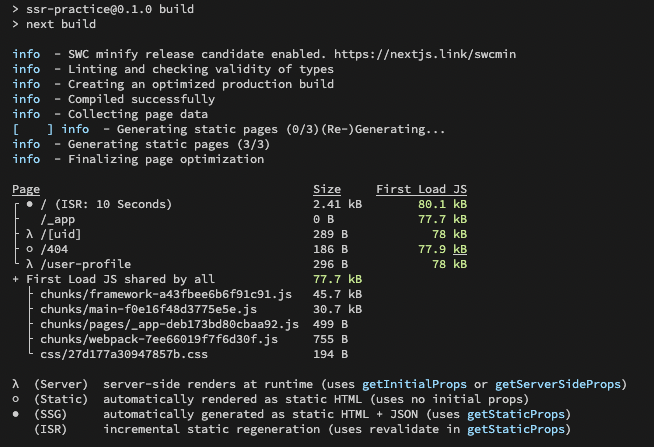Screen dimensions: 654x447
Task: Click the plus sign before First Load JS shared
Action: click(x=16, y=279)
